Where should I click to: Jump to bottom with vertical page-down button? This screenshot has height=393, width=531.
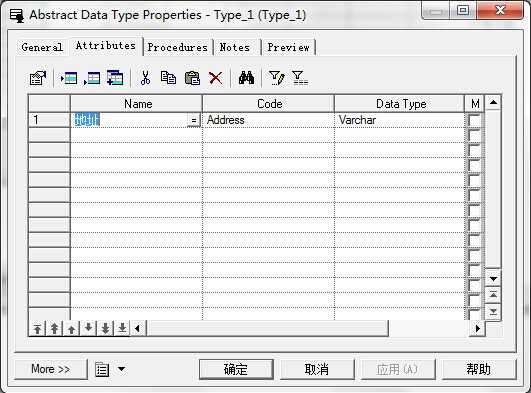pos(493,311)
